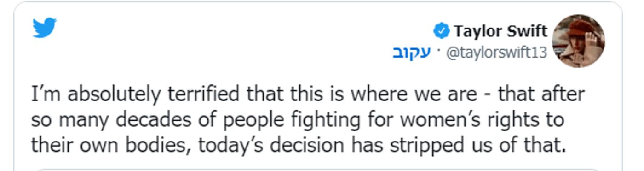Open the Taylor Swift display name link
This screenshot has height=171, width=644.
500,31
